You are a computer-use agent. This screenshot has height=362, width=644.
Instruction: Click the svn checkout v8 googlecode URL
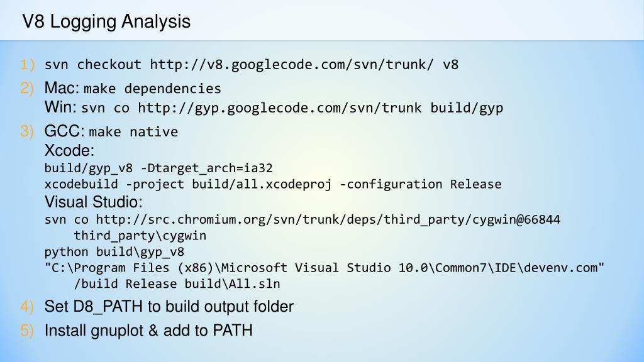tap(292, 65)
